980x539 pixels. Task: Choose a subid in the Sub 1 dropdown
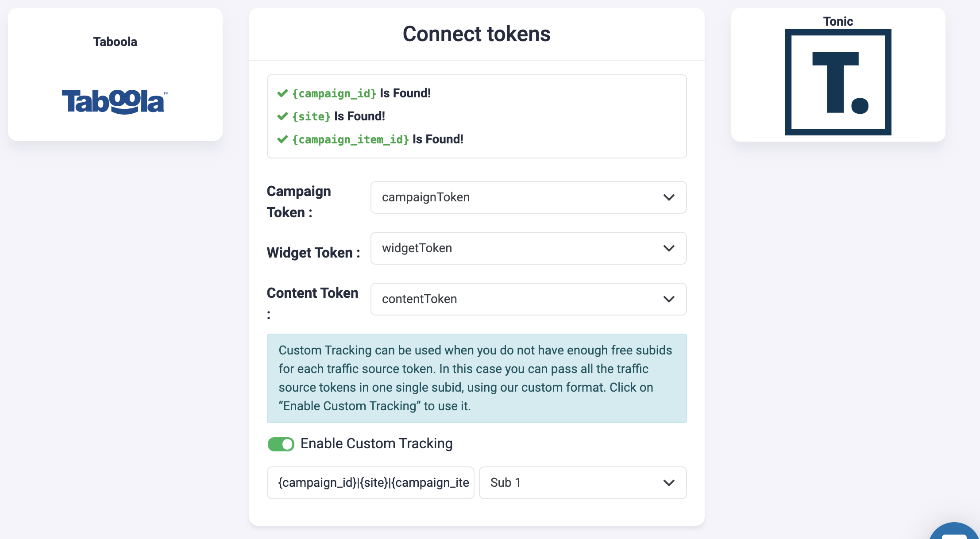tap(582, 483)
